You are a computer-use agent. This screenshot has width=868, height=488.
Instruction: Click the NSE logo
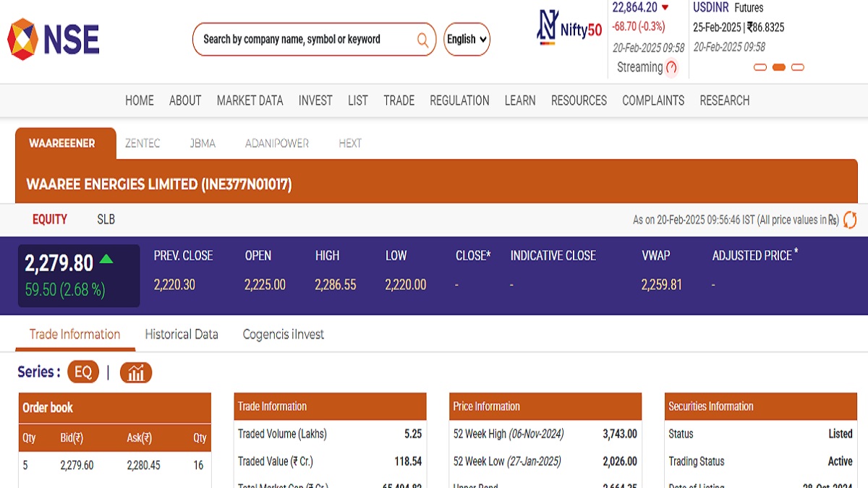pyautogui.click(x=54, y=39)
